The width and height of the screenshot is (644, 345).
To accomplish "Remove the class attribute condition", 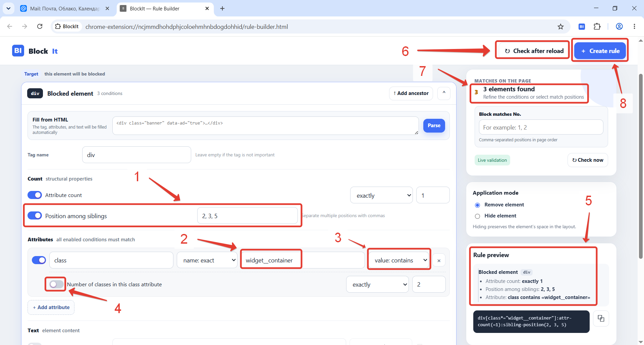I will coord(439,260).
